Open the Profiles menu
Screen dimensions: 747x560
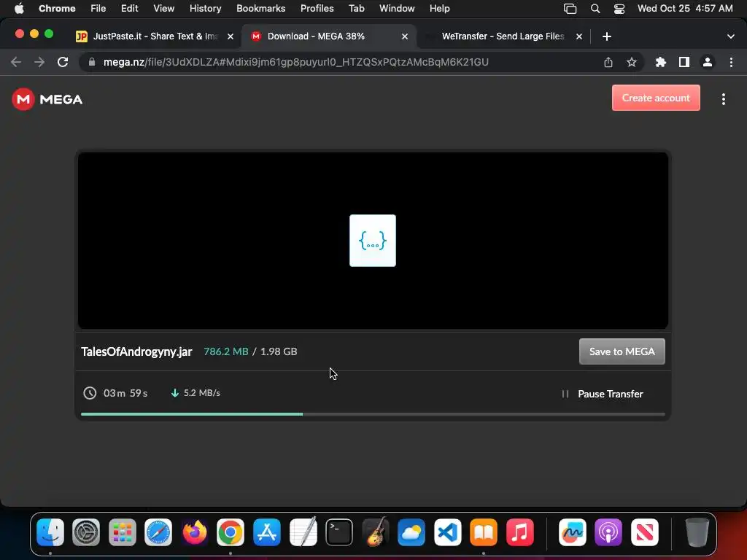pos(317,8)
